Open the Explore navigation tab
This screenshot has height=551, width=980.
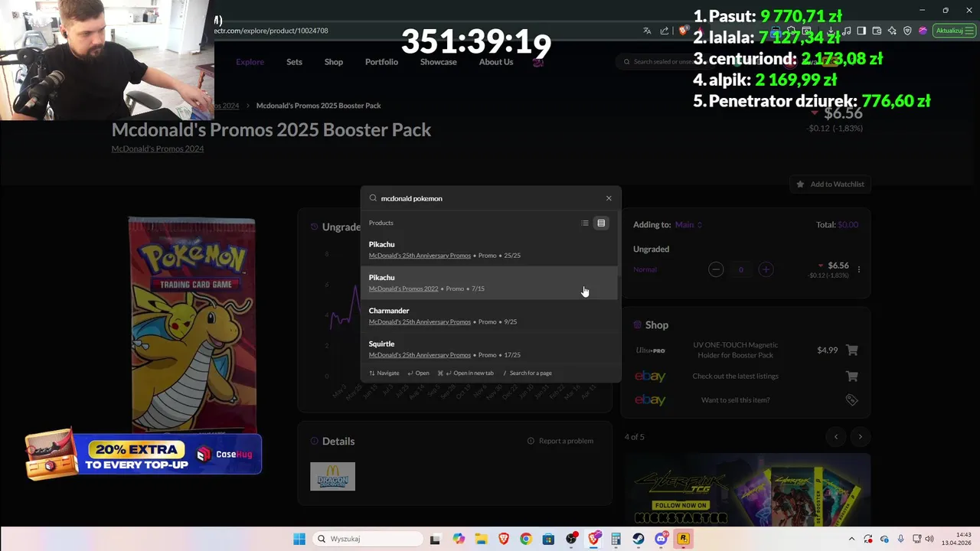pos(250,62)
